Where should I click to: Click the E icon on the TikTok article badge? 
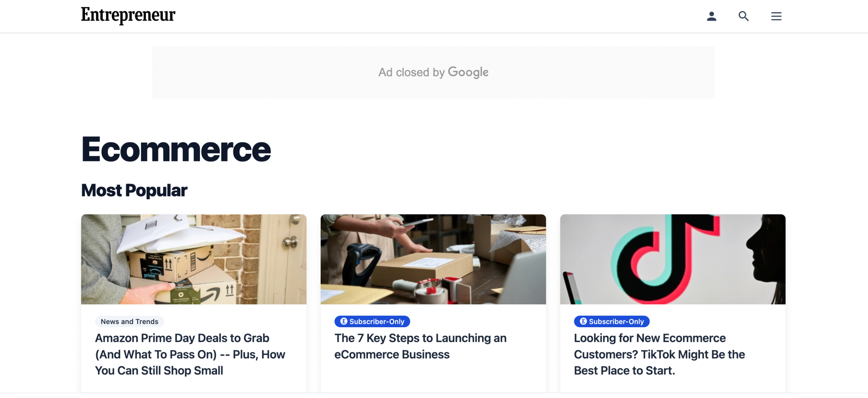(583, 321)
